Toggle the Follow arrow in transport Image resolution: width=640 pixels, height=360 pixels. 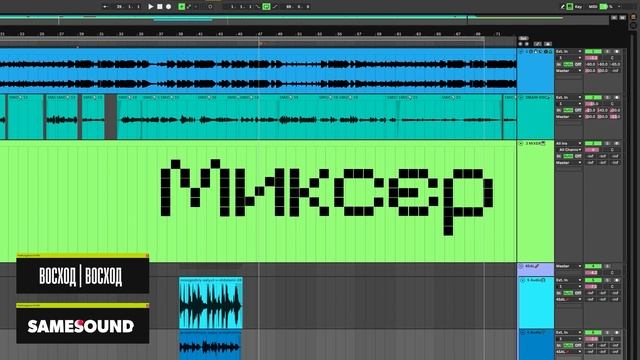[105, 7]
